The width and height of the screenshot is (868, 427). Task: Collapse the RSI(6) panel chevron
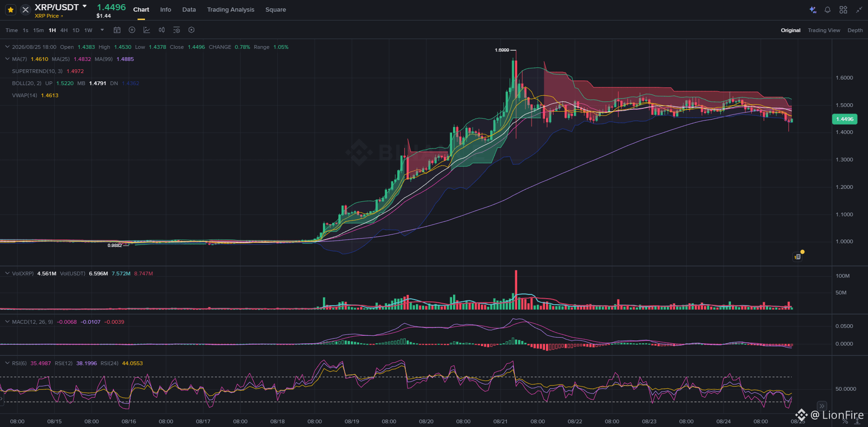click(7, 363)
